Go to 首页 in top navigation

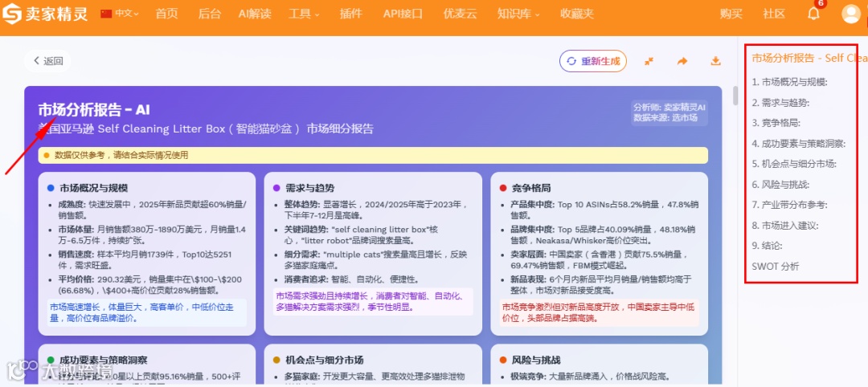click(166, 14)
